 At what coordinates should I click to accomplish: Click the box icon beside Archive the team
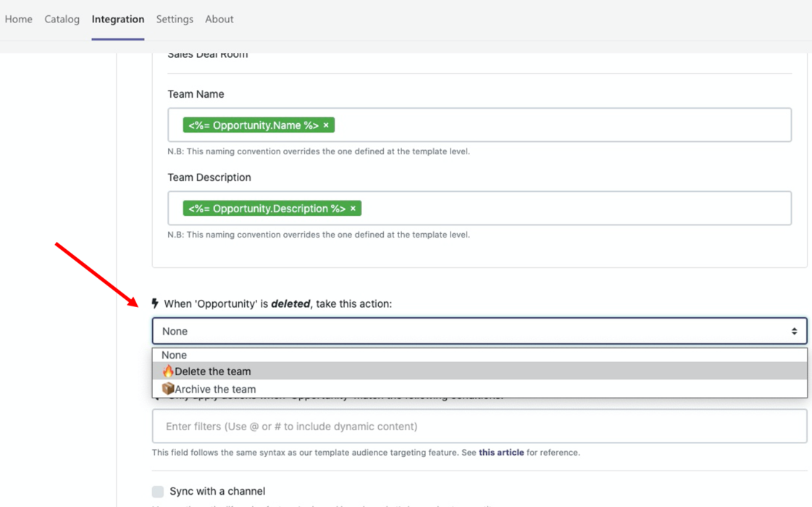168,388
